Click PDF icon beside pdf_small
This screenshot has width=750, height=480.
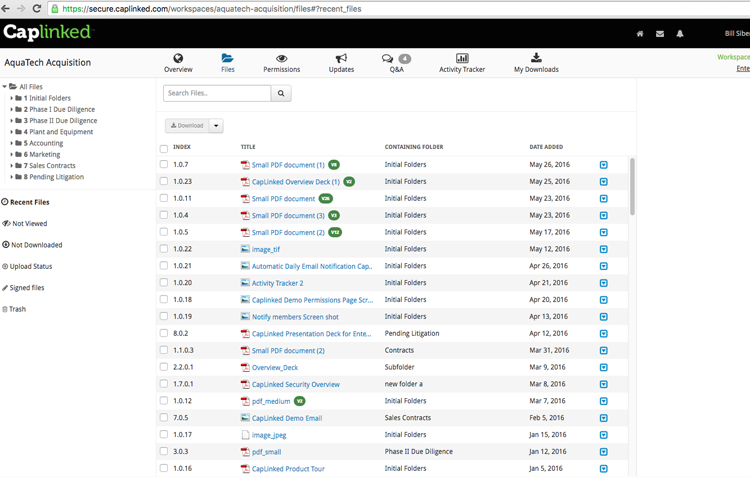pyautogui.click(x=245, y=452)
